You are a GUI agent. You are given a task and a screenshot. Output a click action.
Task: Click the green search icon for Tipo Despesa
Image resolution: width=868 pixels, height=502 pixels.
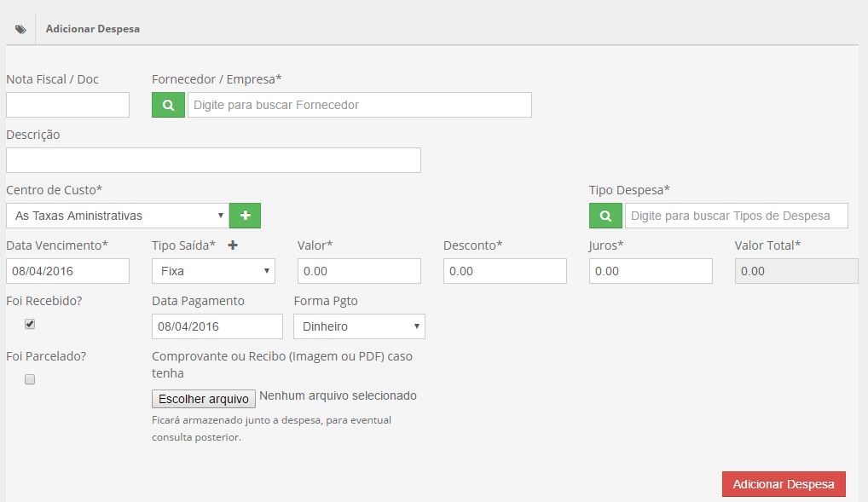tap(605, 216)
